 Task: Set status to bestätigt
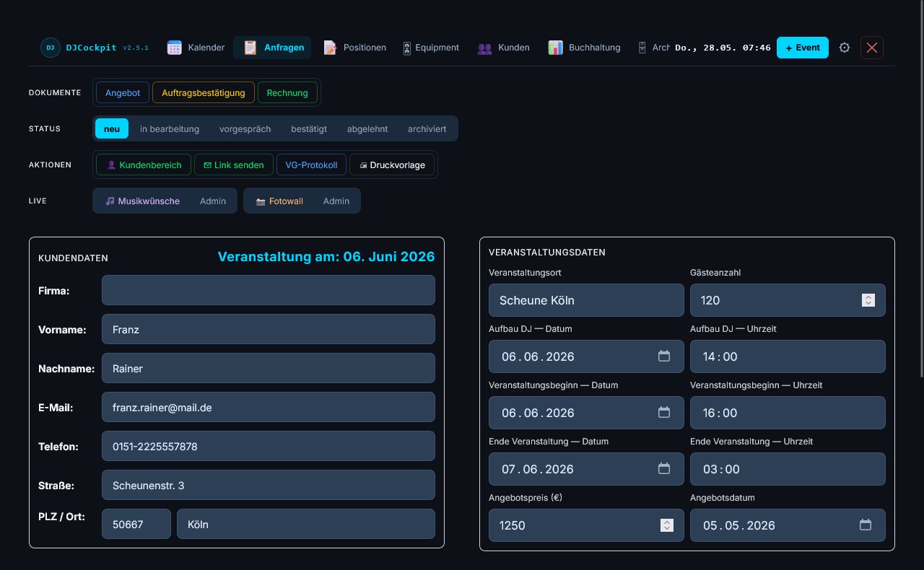pos(309,128)
